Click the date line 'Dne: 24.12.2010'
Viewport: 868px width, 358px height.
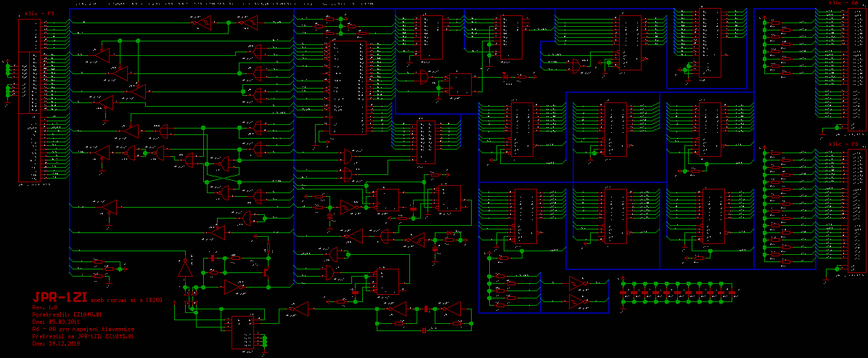57,343
